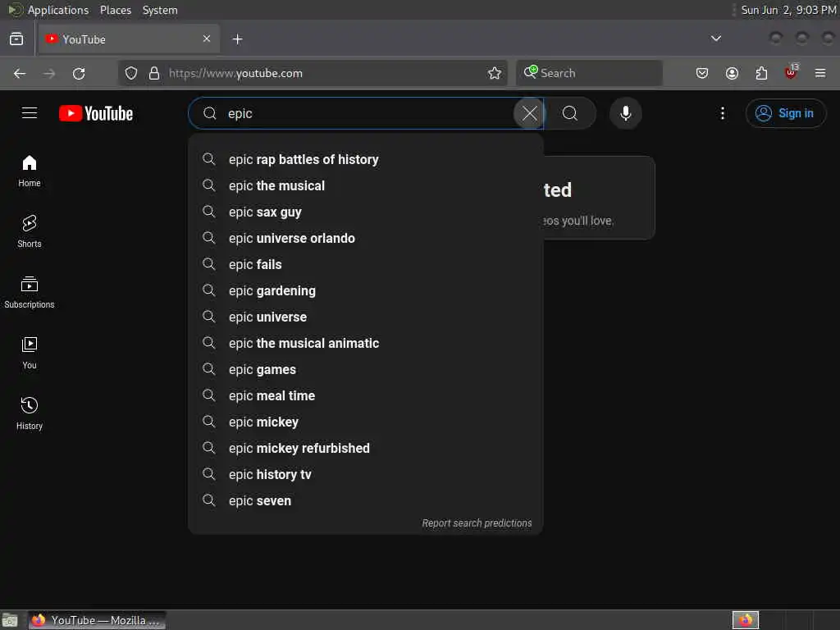
Task: Open the Places menu
Action: tap(116, 10)
